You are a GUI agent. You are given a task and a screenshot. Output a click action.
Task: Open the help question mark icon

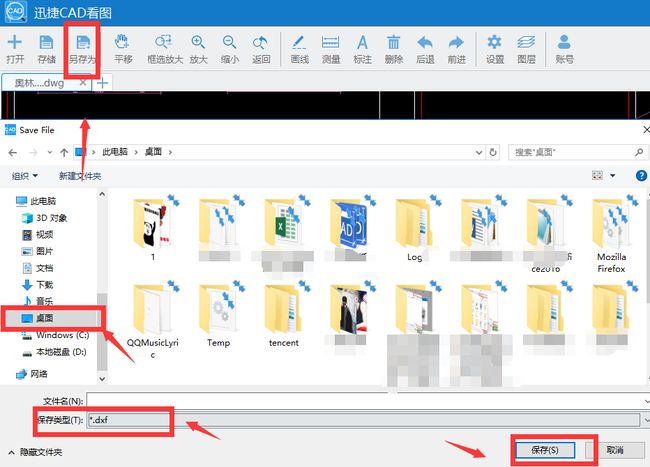coord(641,176)
